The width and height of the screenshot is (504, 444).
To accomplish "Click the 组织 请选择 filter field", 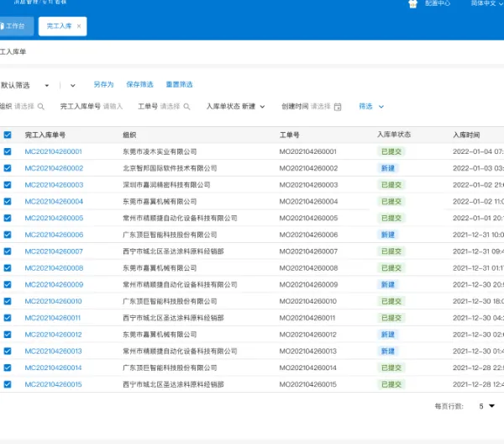I will click(22, 107).
